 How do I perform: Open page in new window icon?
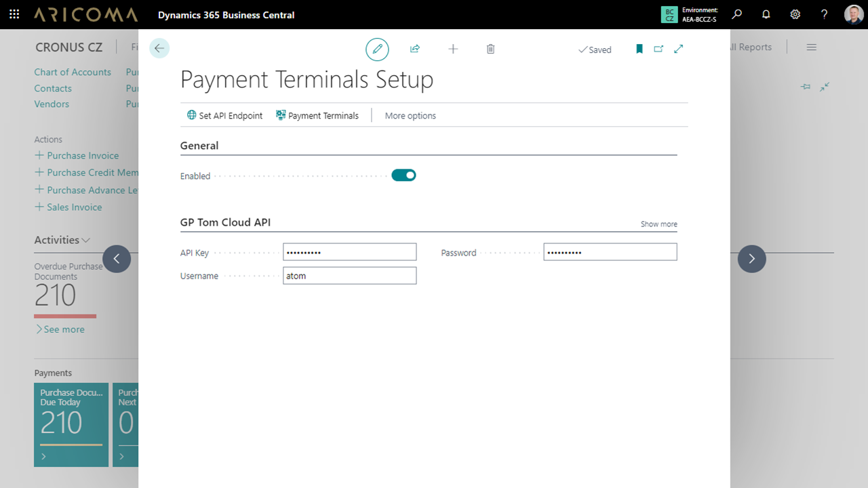(x=658, y=49)
